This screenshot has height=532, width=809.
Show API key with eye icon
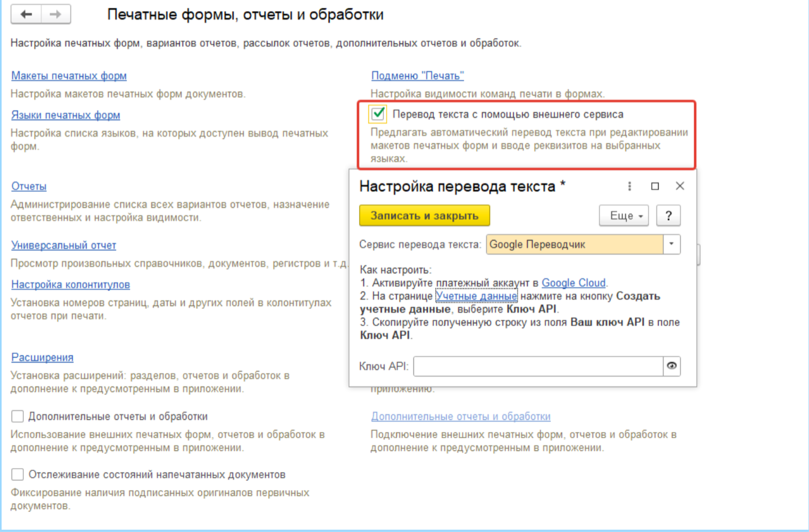(671, 366)
